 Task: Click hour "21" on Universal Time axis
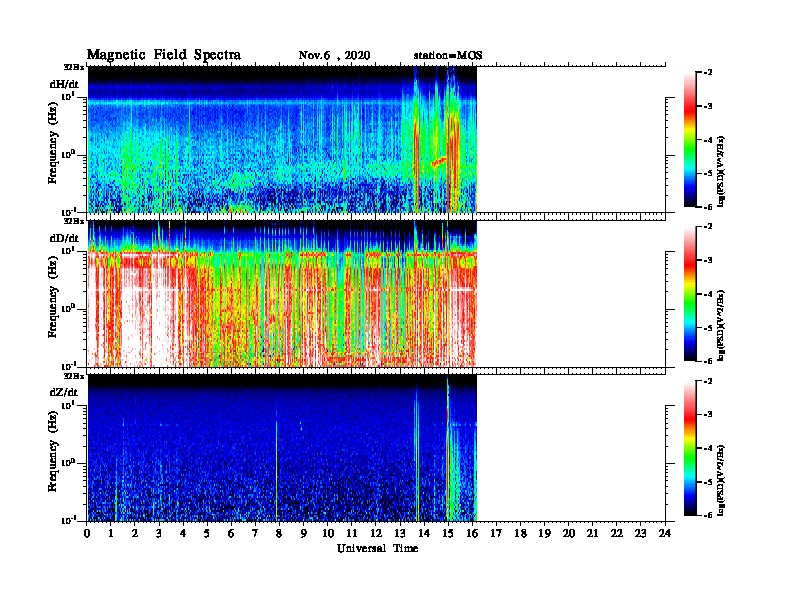pyautogui.click(x=592, y=534)
